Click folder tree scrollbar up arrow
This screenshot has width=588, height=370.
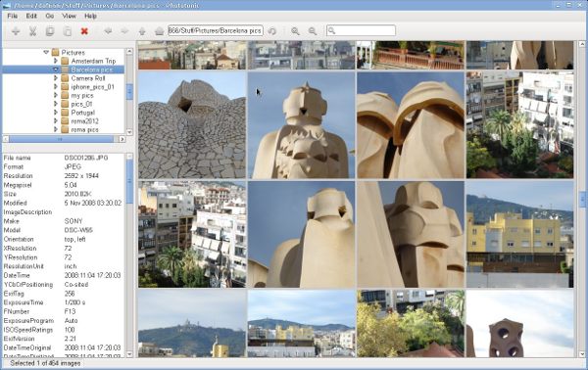129,52
